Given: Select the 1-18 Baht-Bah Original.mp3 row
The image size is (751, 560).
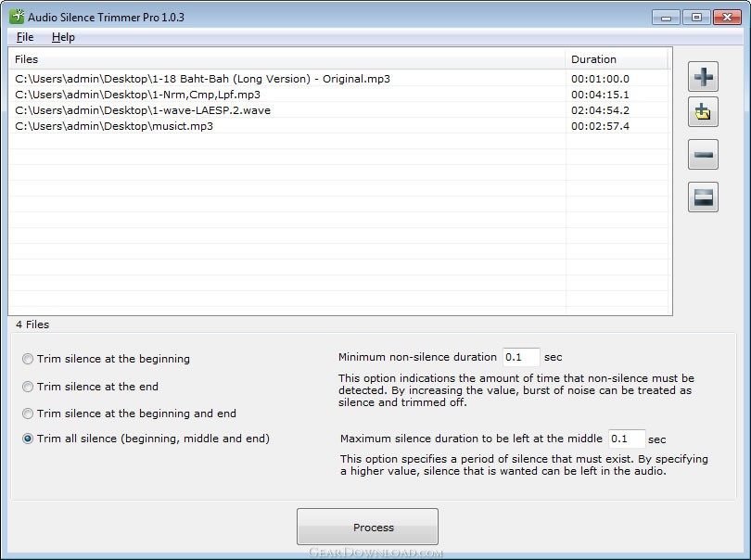Looking at the screenshot, I should coord(338,79).
